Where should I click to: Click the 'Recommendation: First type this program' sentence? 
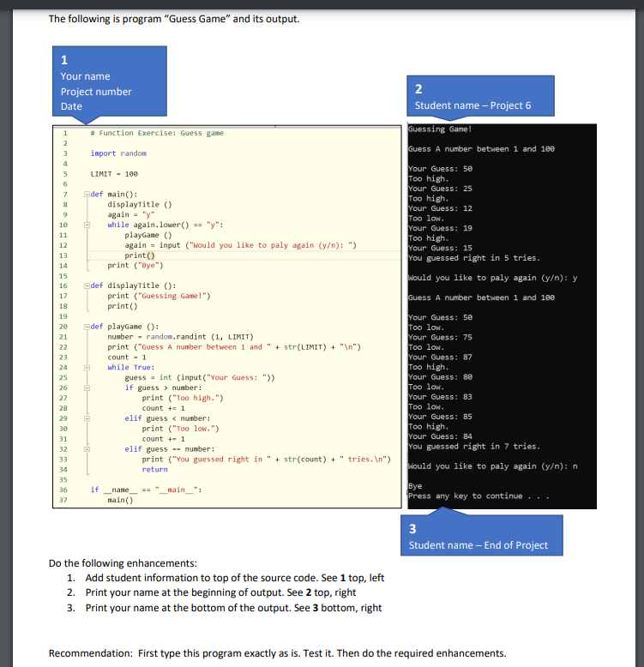277,653
